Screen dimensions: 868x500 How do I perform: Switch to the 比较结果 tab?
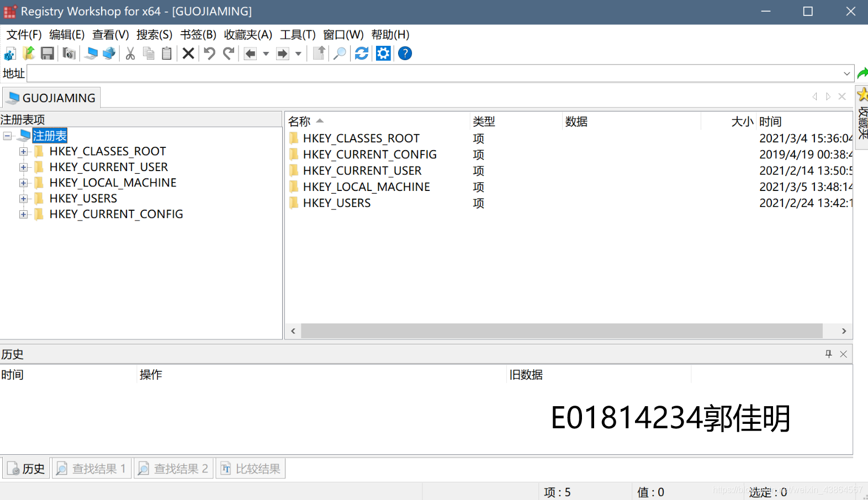click(x=250, y=469)
